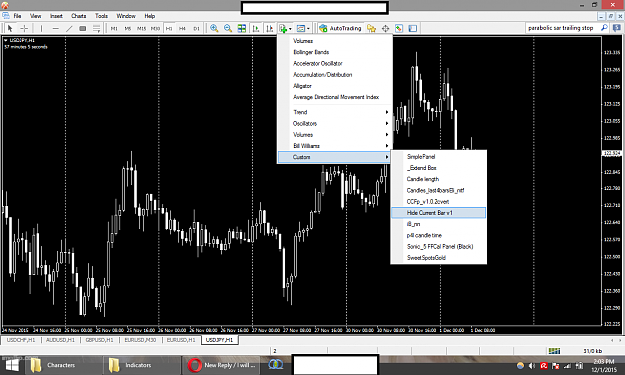The width and height of the screenshot is (625, 375).
Task: Switch to H1 timeframe
Action: pos(169,28)
